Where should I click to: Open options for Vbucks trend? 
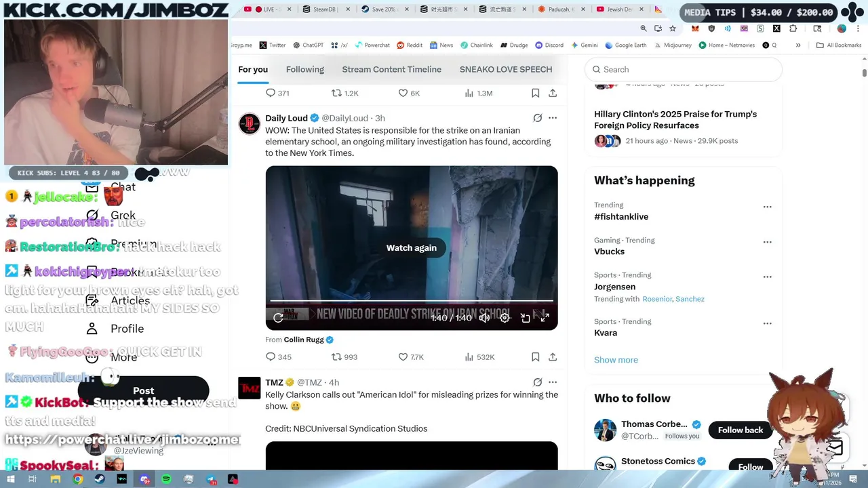[x=768, y=242]
